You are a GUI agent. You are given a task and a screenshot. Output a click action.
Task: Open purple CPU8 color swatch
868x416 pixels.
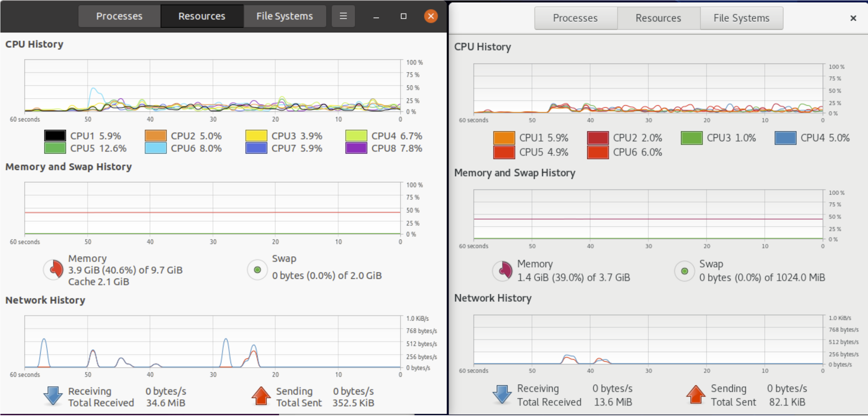click(356, 148)
